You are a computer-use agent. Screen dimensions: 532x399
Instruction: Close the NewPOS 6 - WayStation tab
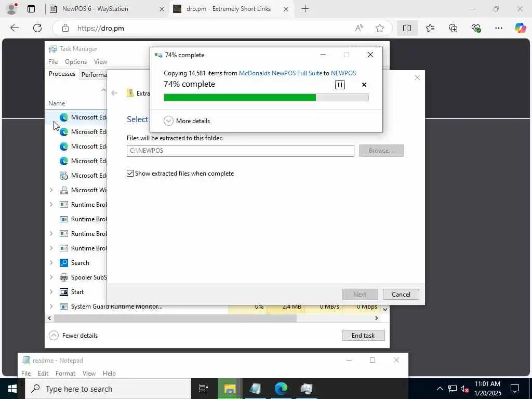tap(162, 9)
